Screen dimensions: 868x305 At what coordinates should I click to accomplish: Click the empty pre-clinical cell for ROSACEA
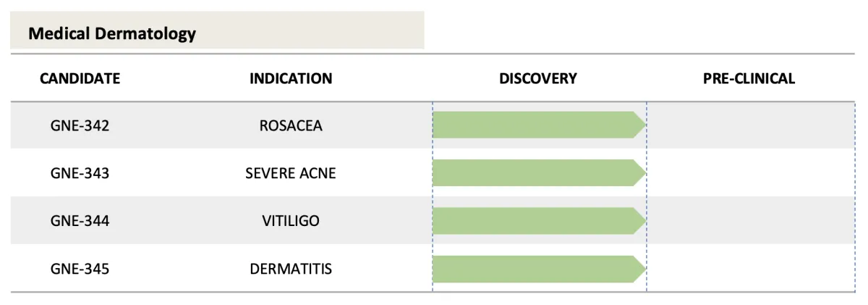coord(751,125)
